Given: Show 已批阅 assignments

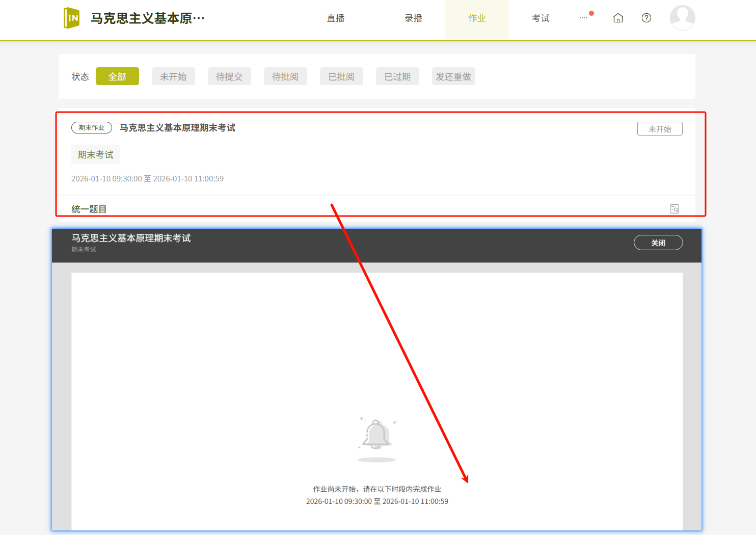Looking at the screenshot, I should click(x=341, y=76).
